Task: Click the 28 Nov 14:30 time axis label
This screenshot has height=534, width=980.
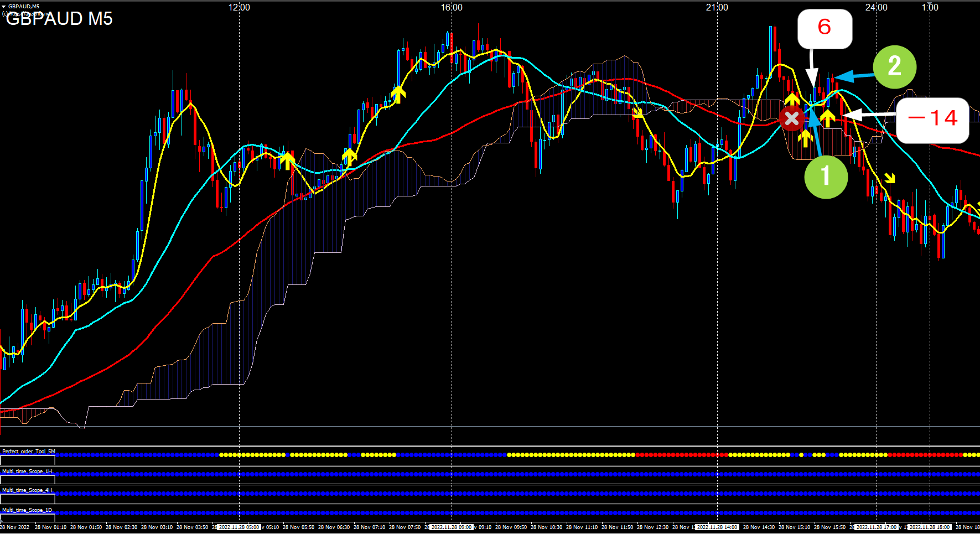Action: click(x=759, y=527)
